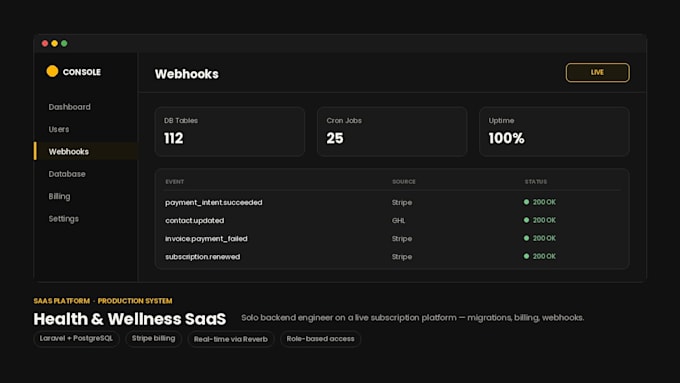Click Stripe source for invoice.payment_failed
Image resolution: width=680 pixels, height=383 pixels.
click(402, 239)
